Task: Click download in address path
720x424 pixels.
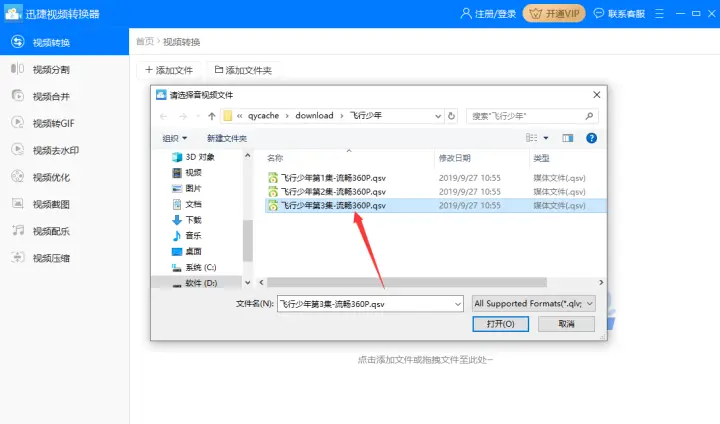Action: coord(315,116)
